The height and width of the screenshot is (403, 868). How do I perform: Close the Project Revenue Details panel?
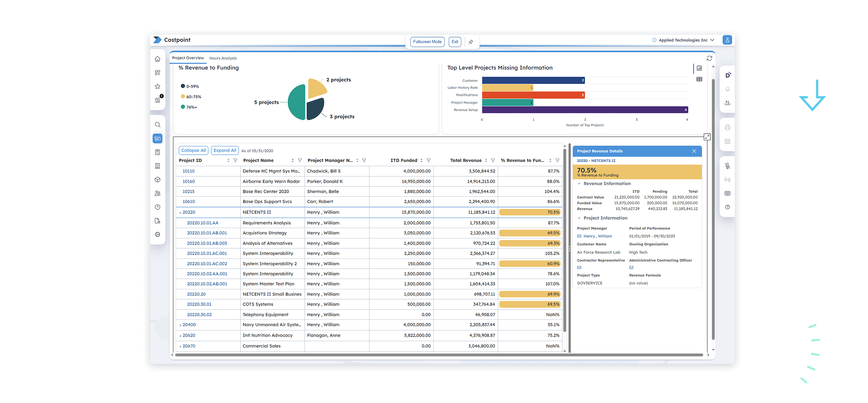tap(694, 151)
